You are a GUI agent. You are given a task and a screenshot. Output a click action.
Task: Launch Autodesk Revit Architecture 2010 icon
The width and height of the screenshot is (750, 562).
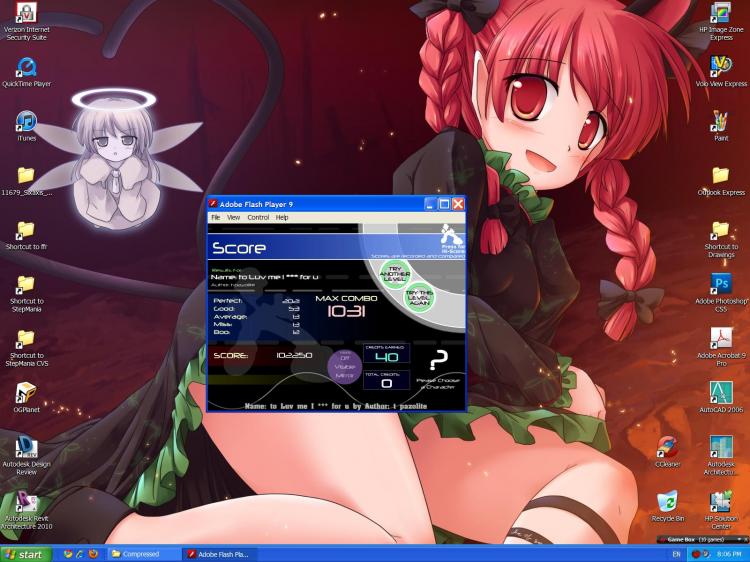26,510
